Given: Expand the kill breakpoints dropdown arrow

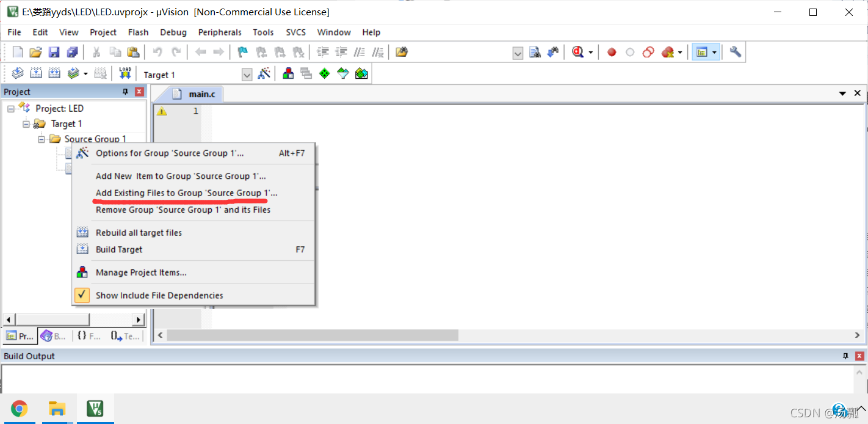Looking at the screenshot, I should click(x=680, y=53).
